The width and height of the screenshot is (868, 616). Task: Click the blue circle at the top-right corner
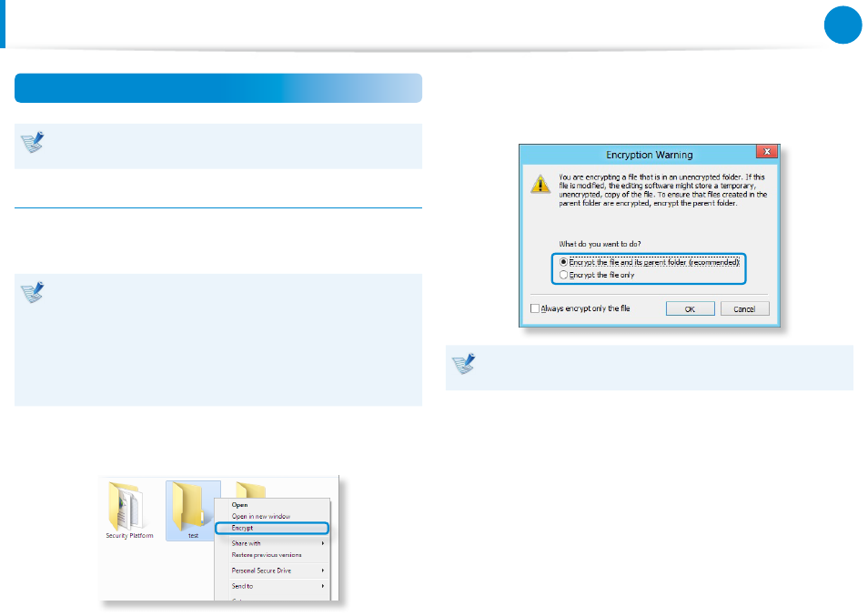pos(843,25)
